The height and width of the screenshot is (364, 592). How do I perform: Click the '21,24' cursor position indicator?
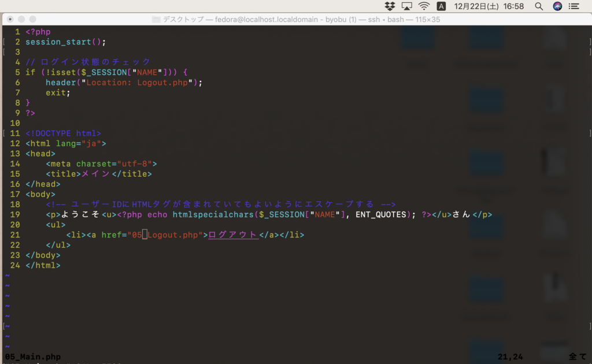tap(510, 356)
